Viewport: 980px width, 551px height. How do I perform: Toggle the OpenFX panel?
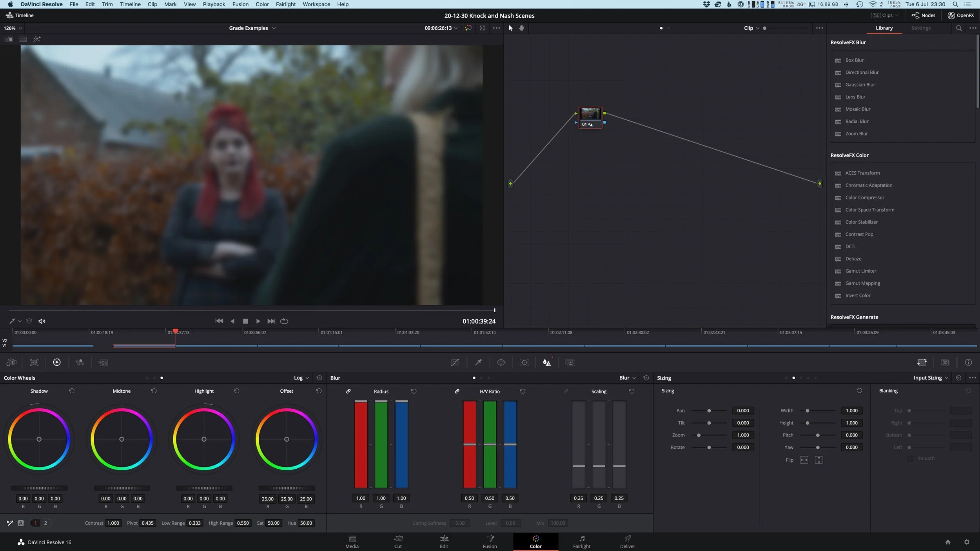tap(961, 15)
